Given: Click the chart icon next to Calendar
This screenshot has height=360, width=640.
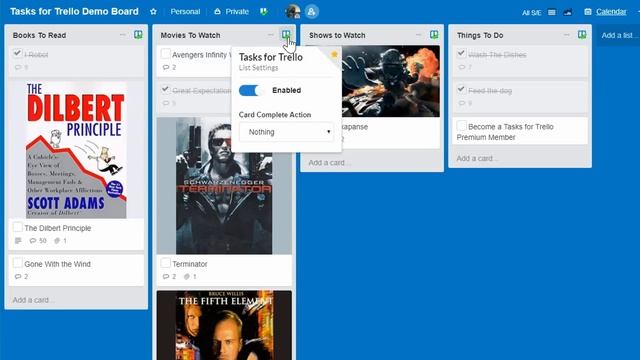Looking at the screenshot, I should [568, 12].
